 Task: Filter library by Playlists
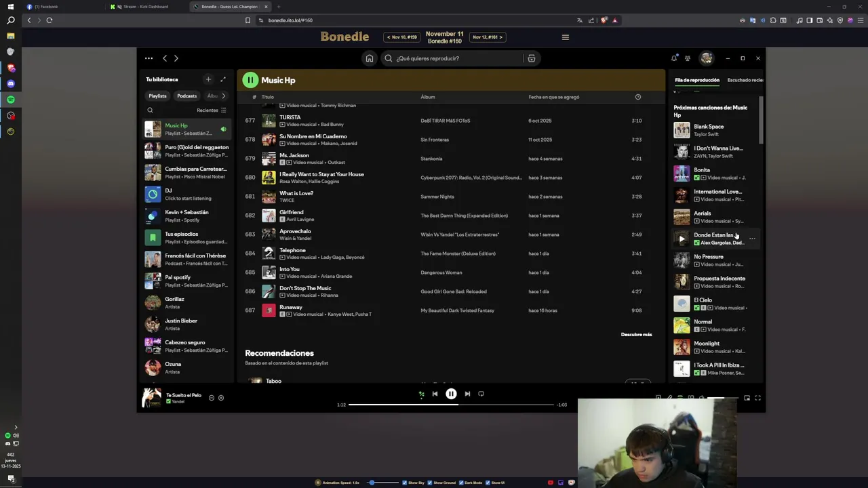coord(157,96)
